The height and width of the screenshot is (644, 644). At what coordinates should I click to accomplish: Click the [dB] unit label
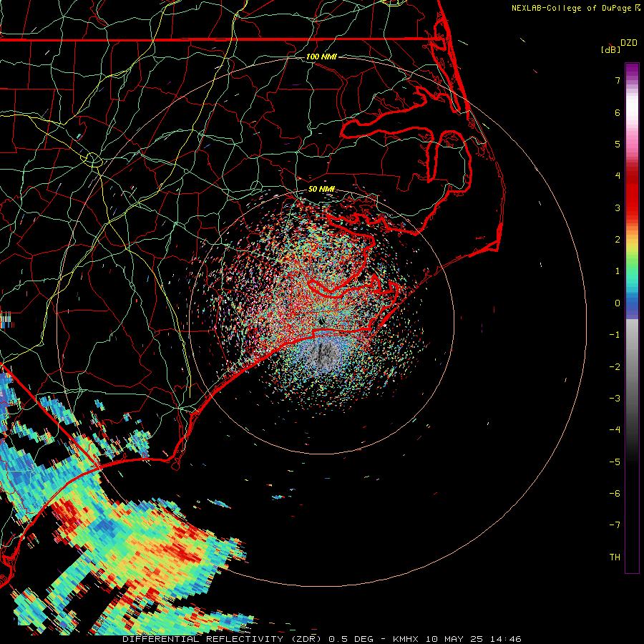coord(611,49)
